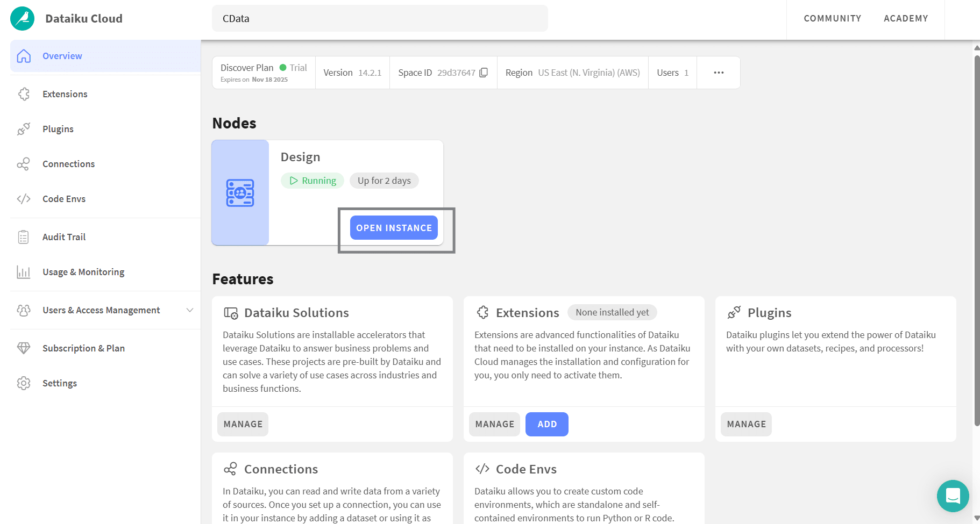
Task: Expand Users & Access Management chevron
Action: point(189,310)
